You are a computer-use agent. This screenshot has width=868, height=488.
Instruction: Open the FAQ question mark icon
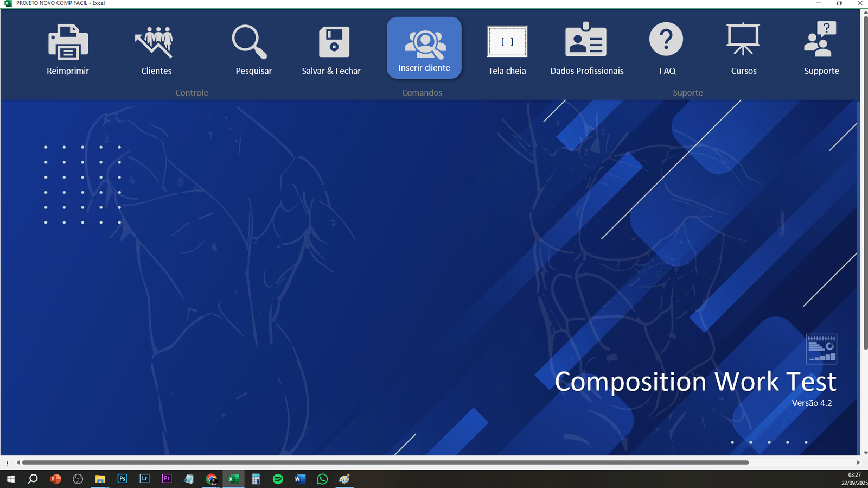point(666,39)
